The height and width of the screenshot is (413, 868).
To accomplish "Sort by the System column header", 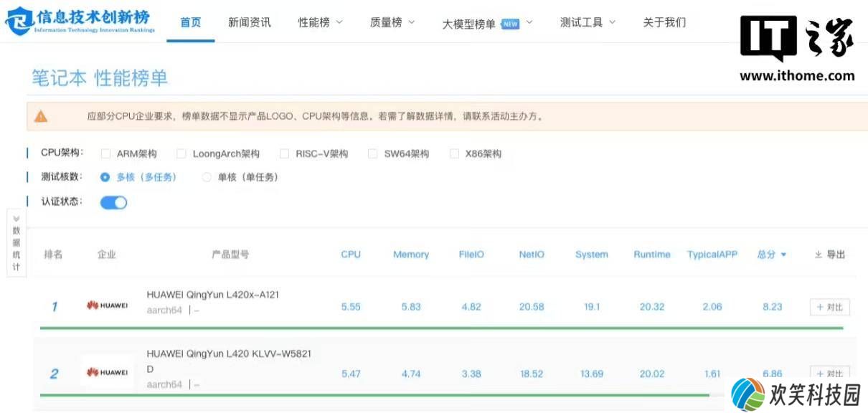I will pos(592,255).
